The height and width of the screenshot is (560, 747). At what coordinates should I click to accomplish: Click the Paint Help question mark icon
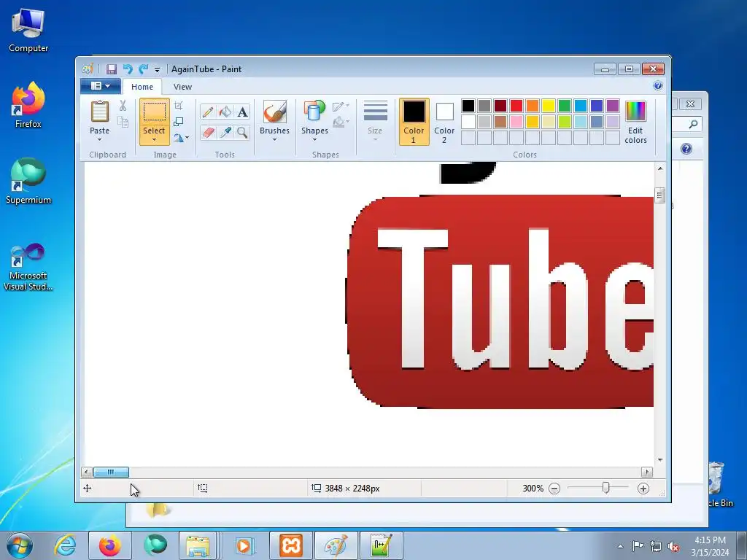(658, 86)
